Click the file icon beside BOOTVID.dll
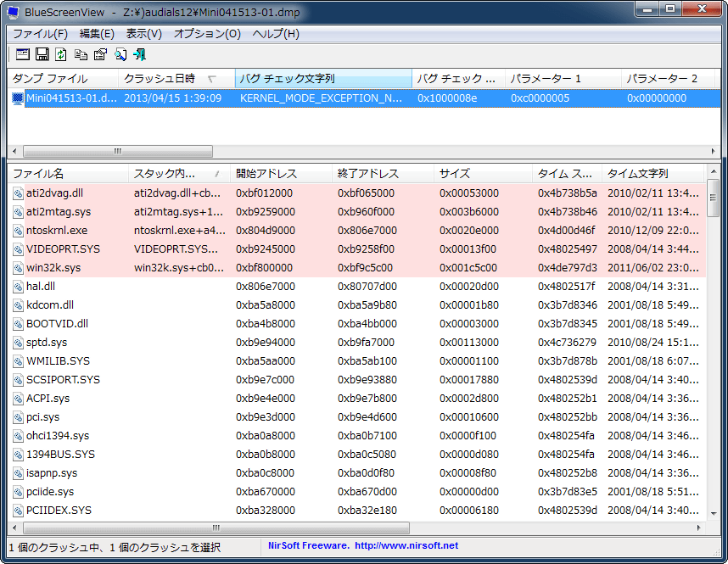The height and width of the screenshot is (564, 728). coord(18,323)
